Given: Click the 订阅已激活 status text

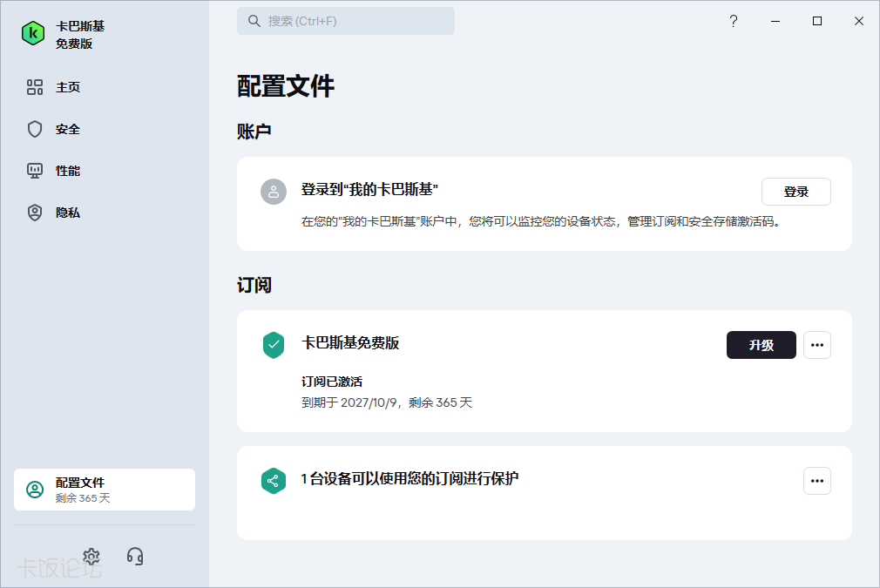Looking at the screenshot, I should [x=332, y=382].
